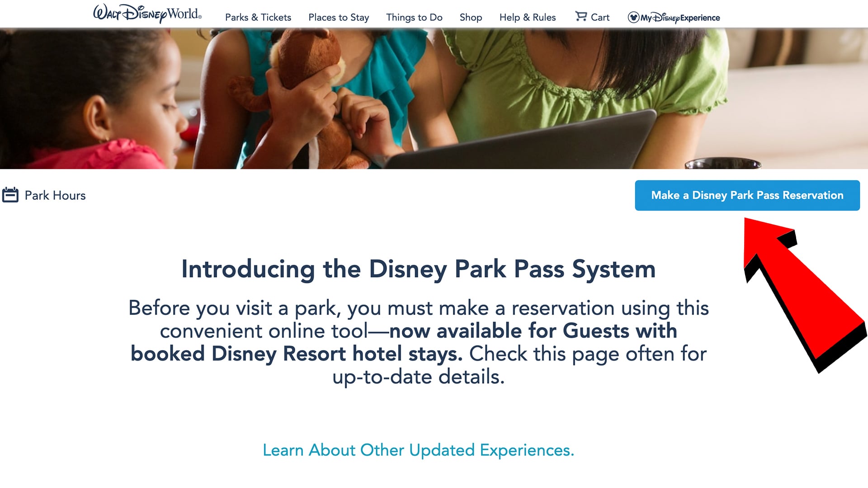Open the Parks & Tickets menu
This screenshot has width=868, height=488.
click(258, 17)
